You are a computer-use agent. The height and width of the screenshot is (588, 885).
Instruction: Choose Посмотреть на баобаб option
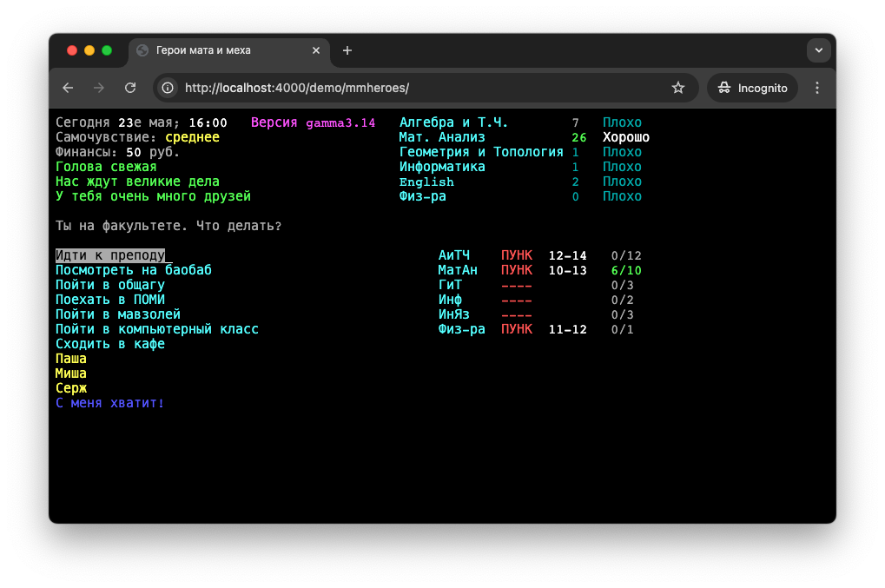[134, 270]
